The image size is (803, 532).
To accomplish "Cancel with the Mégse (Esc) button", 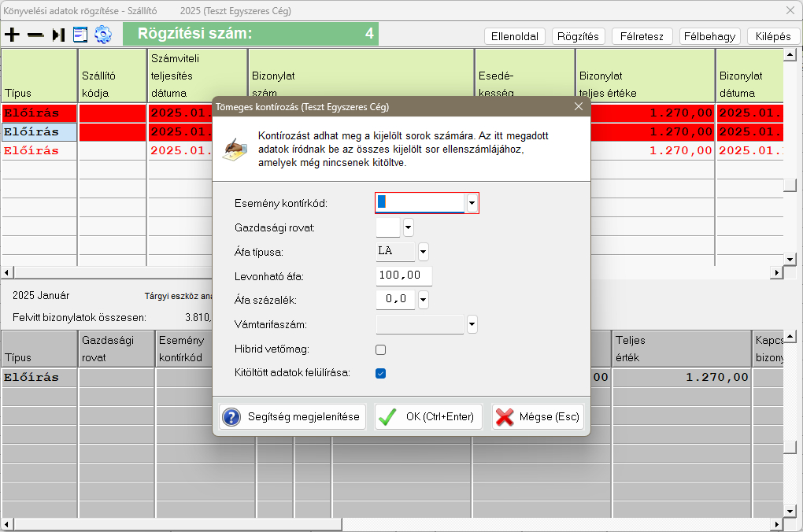I will pos(539,417).
